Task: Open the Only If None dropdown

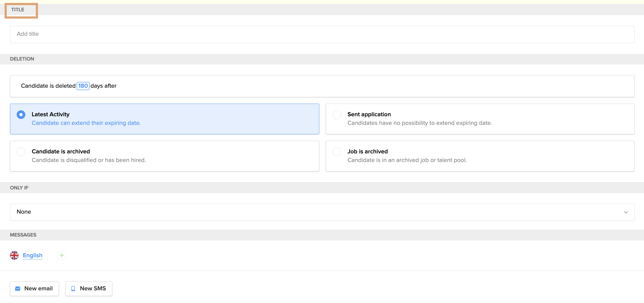Action: [x=322, y=212]
